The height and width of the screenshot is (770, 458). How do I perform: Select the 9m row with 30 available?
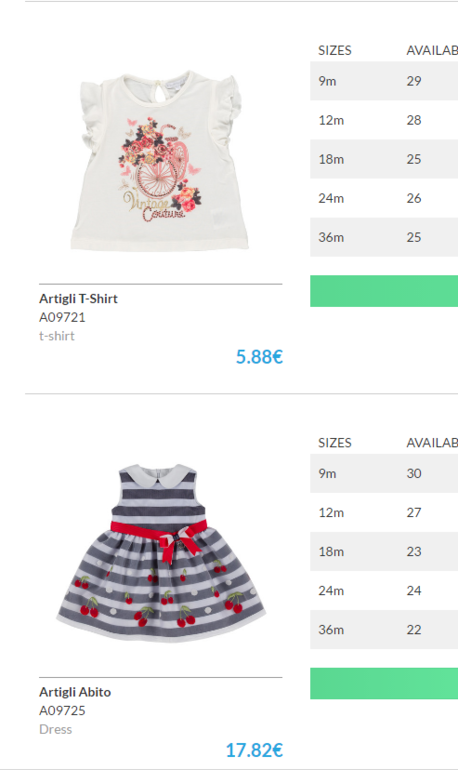[384, 473]
